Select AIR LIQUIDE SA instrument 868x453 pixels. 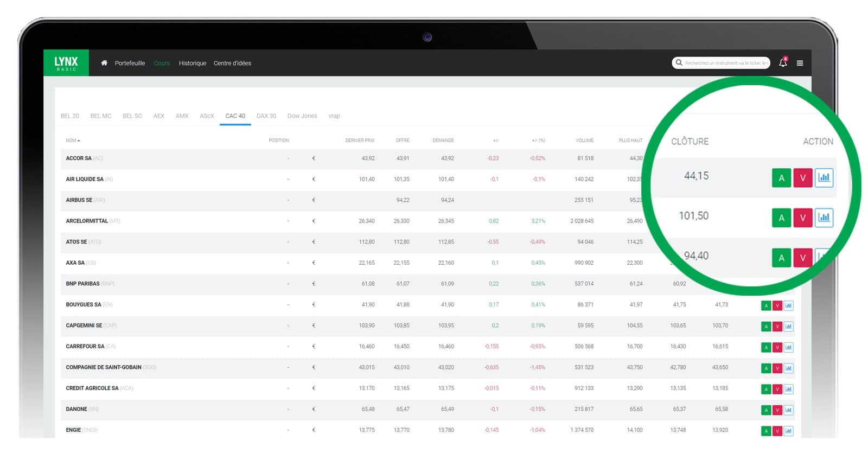pyautogui.click(x=85, y=179)
